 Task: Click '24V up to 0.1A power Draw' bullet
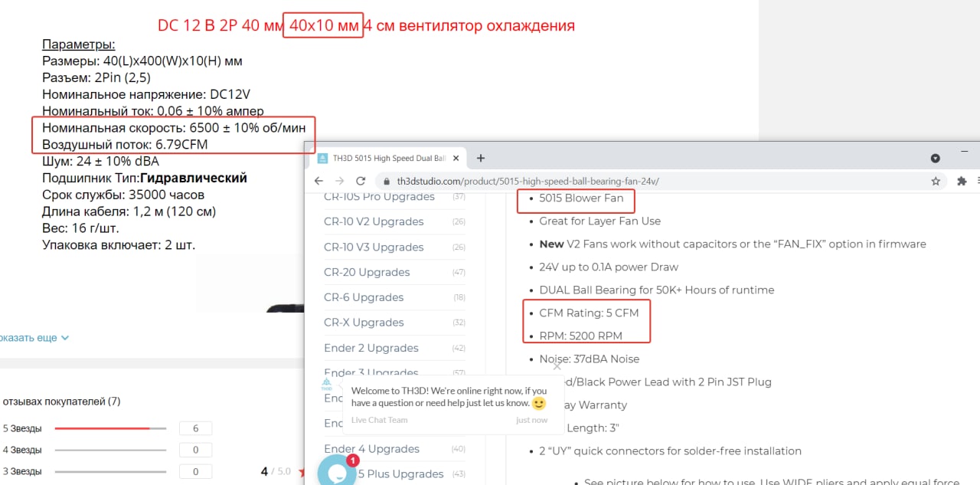[x=609, y=267]
